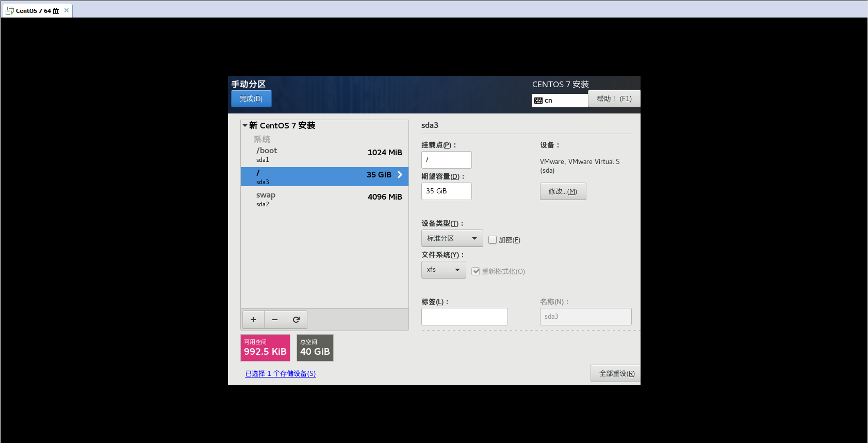The width and height of the screenshot is (868, 443).
Task: Click the 总空间 40 GiB indicator
Action: pos(315,348)
